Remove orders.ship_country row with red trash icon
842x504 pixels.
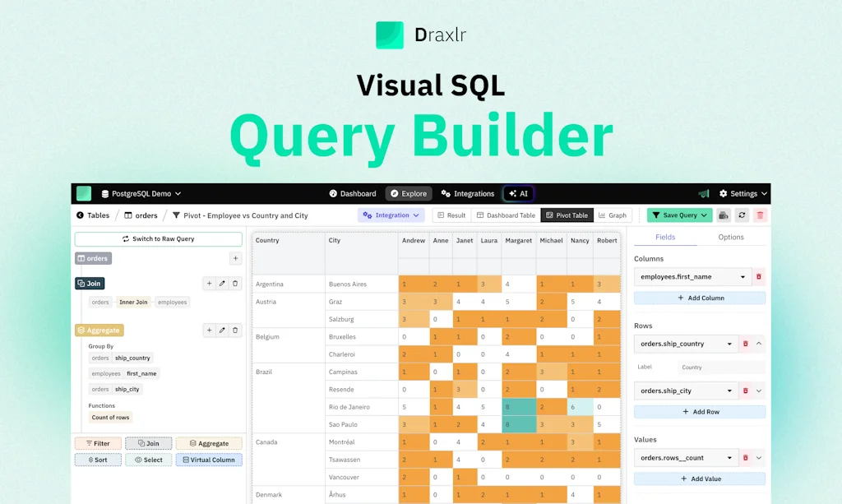(x=745, y=344)
